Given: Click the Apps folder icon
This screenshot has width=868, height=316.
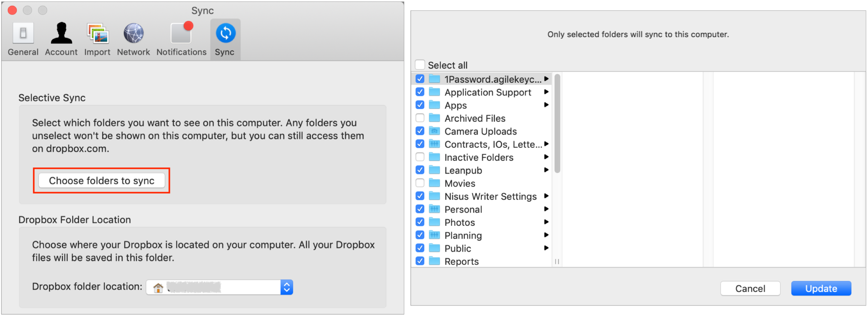Looking at the screenshot, I should click(434, 105).
